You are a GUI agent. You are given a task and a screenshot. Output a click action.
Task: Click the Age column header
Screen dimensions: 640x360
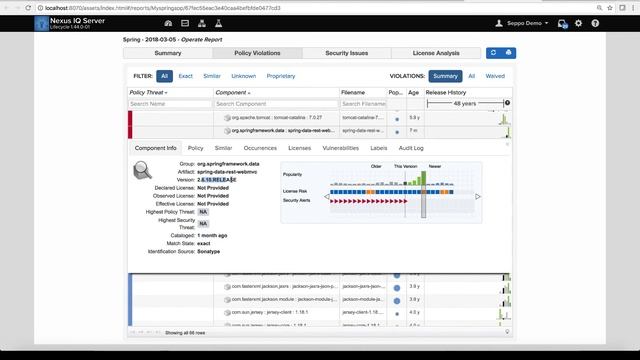point(413,93)
